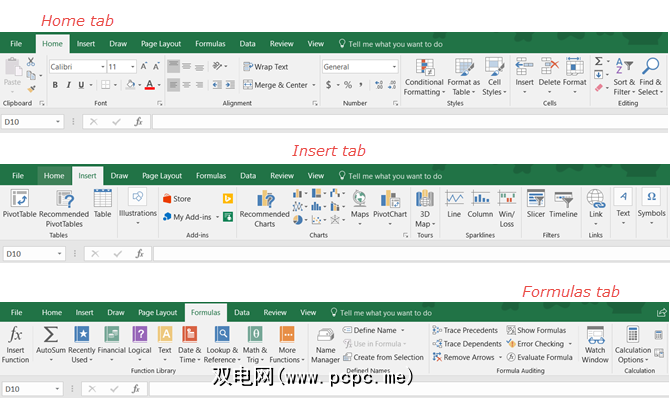Click AutoSum in Function Library
This screenshot has height=400, width=670.
pyautogui.click(x=51, y=344)
